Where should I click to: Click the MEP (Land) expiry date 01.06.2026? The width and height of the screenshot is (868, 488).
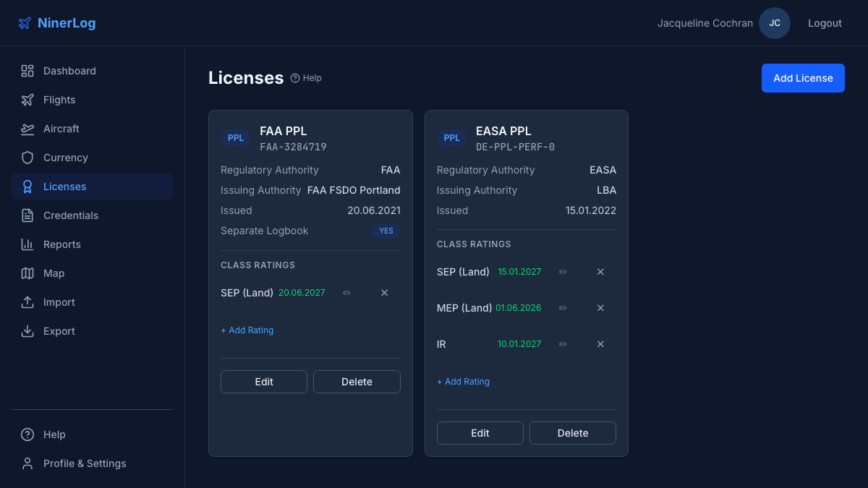(519, 308)
